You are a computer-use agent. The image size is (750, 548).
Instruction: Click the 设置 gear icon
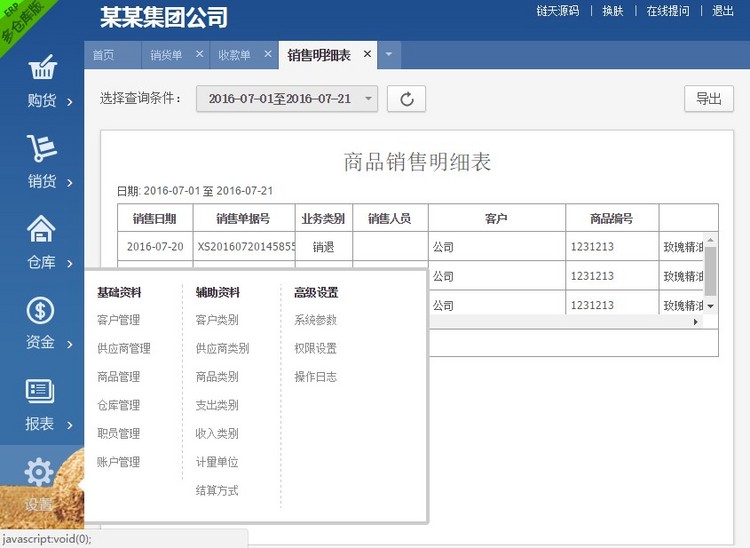(40, 472)
